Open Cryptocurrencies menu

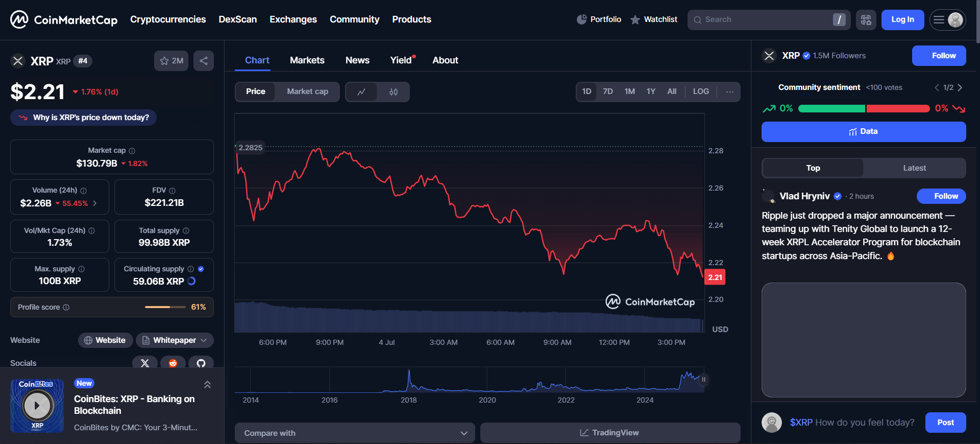coord(168,19)
